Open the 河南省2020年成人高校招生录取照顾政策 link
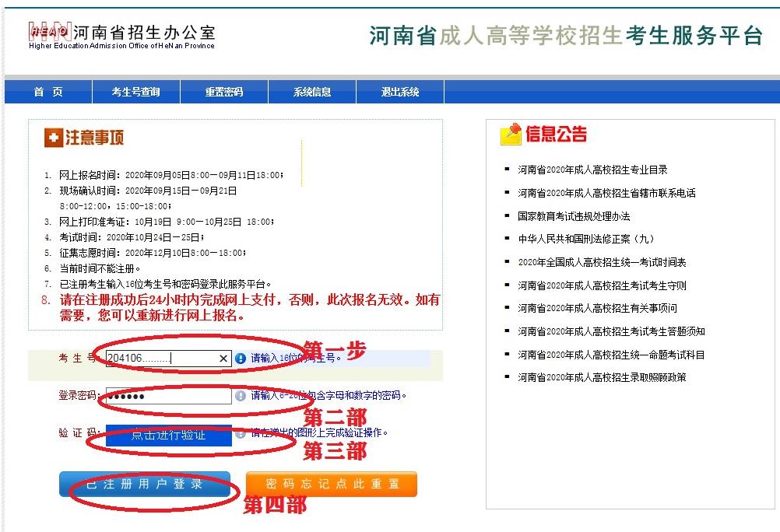The image size is (780, 532). coord(602,377)
